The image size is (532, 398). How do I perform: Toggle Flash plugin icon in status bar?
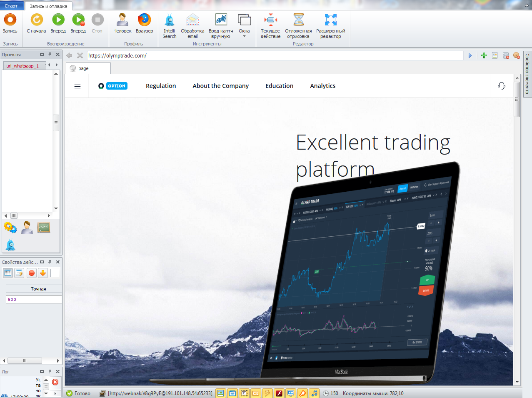(279, 393)
